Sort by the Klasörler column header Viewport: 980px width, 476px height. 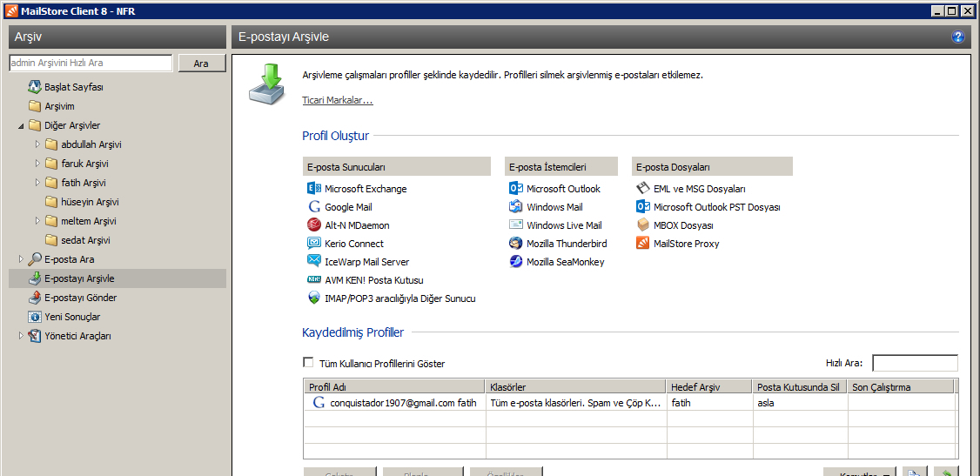(575, 386)
